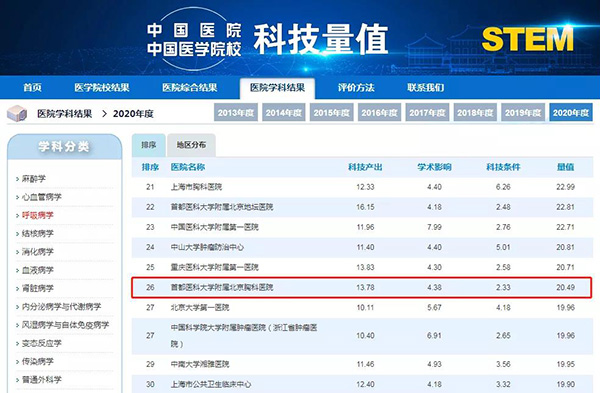This screenshot has width=600, height=393.
Task: Click hospital name 上海市胸科医院
Action: point(196,187)
